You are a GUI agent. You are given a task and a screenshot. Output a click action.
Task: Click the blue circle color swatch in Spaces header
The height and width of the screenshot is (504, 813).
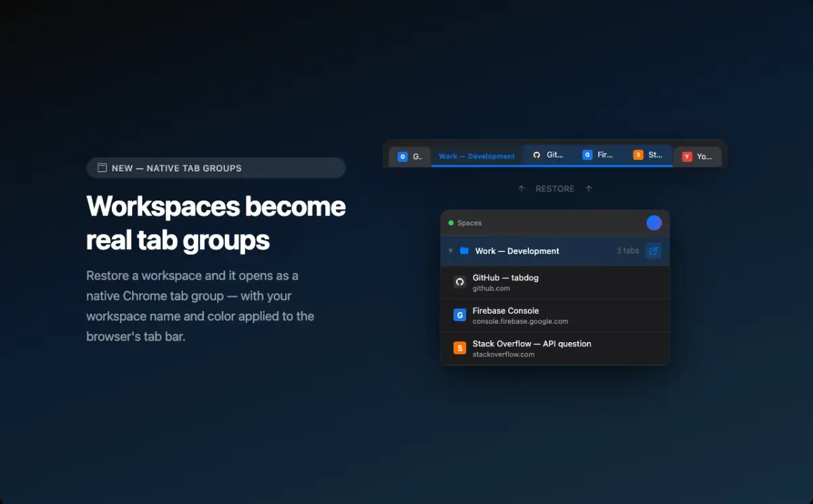pyautogui.click(x=654, y=223)
